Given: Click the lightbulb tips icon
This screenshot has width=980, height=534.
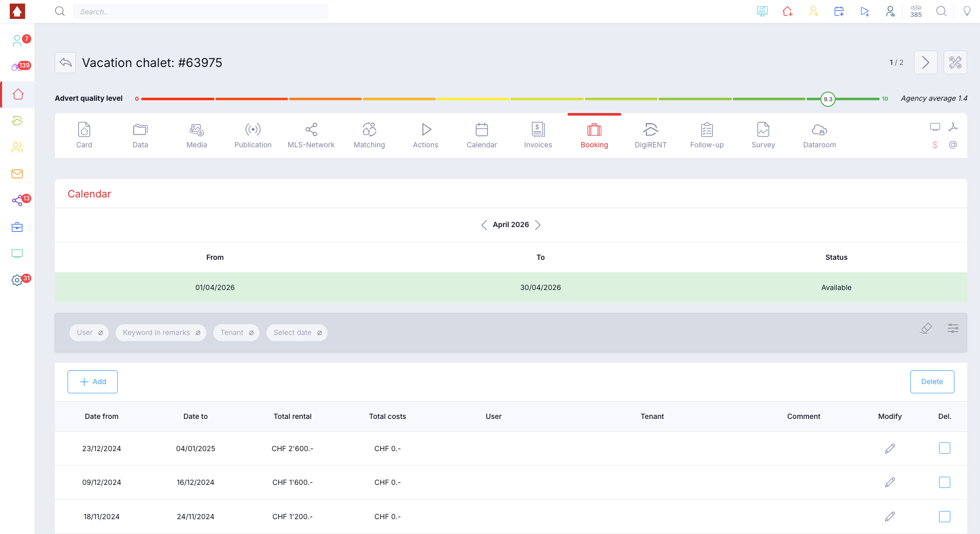Looking at the screenshot, I should click(967, 11).
